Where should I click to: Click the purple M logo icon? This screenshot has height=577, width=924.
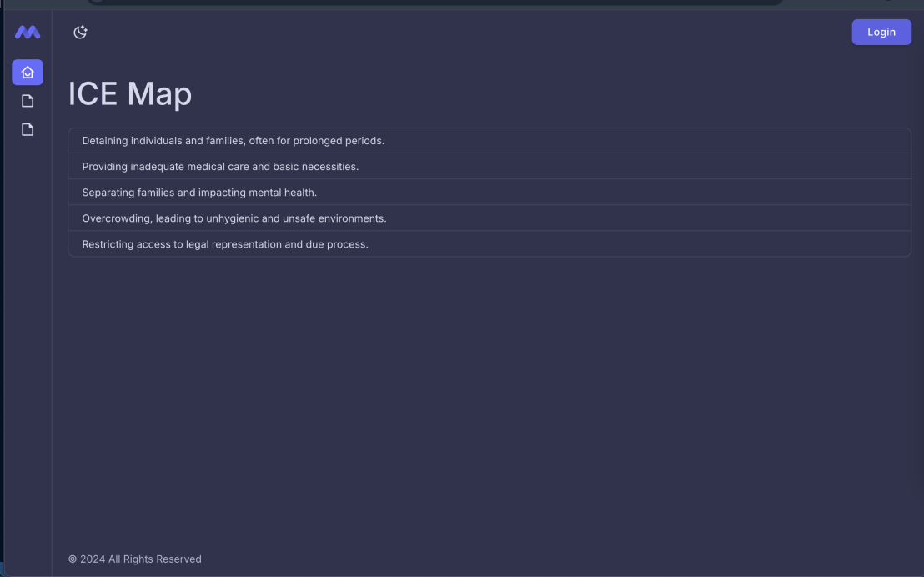click(28, 32)
